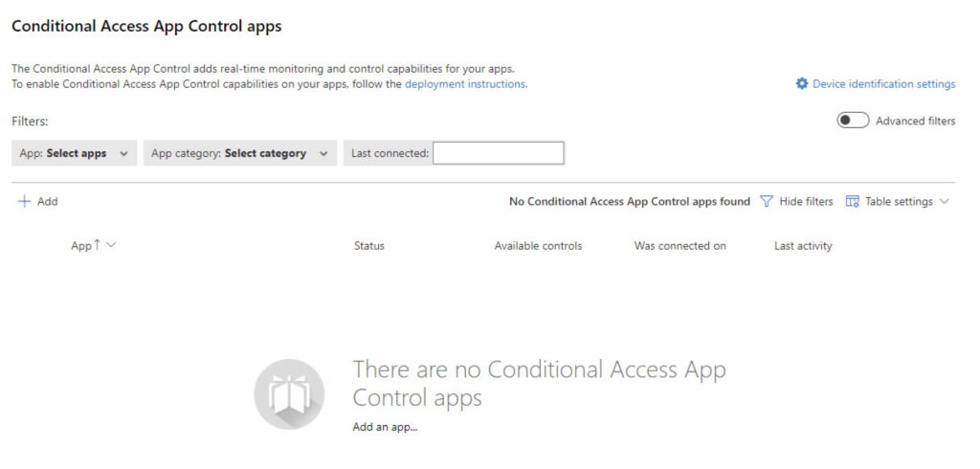Sort by the Last activity column
Screen dimensions: 980x469
[803, 246]
